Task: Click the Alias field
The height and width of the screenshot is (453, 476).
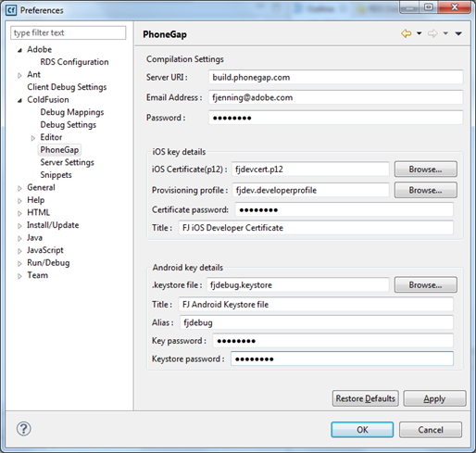Action: (x=317, y=322)
